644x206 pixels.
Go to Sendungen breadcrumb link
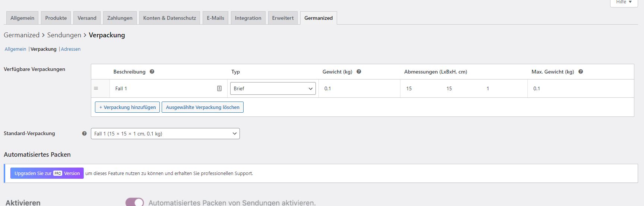tap(64, 35)
